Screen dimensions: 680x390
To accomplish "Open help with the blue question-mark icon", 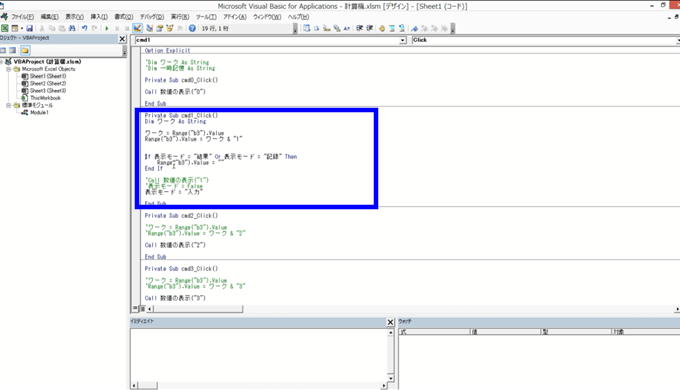I will [x=192, y=28].
